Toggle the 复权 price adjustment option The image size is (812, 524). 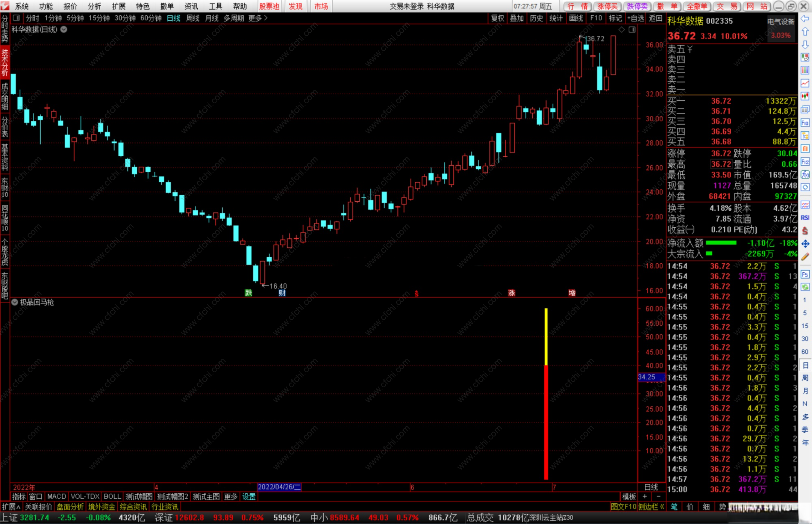pos(497,18)
